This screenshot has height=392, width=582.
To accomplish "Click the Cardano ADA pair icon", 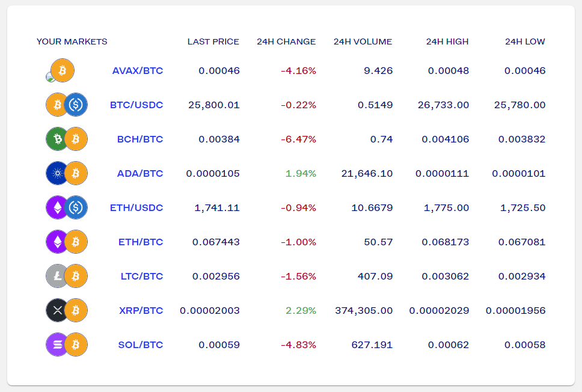I will coord(67,173).
